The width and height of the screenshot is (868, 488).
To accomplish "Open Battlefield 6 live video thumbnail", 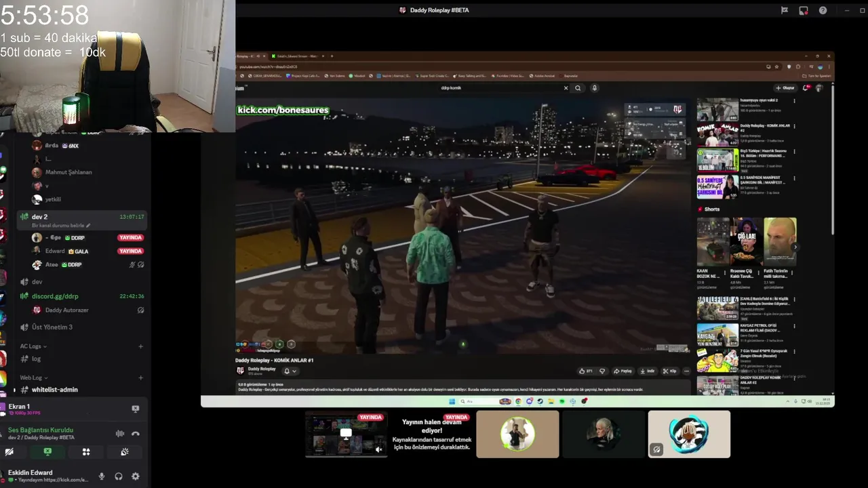I will coord(717,308).
